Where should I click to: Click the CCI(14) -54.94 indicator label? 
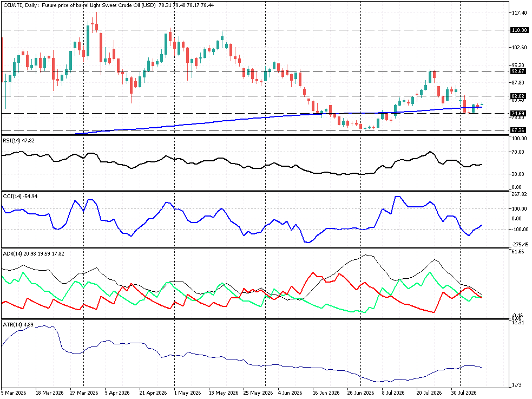pyautogui.click(x=21, y=197)
